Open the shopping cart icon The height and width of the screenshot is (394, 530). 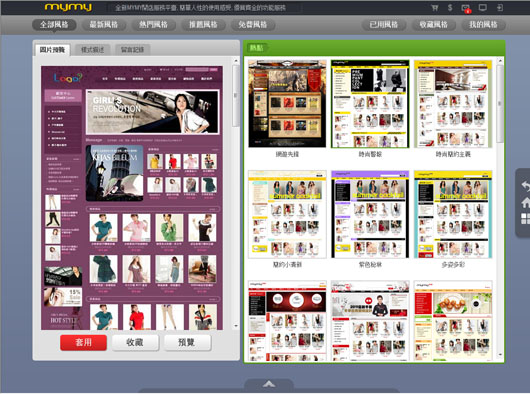(435, 7)
